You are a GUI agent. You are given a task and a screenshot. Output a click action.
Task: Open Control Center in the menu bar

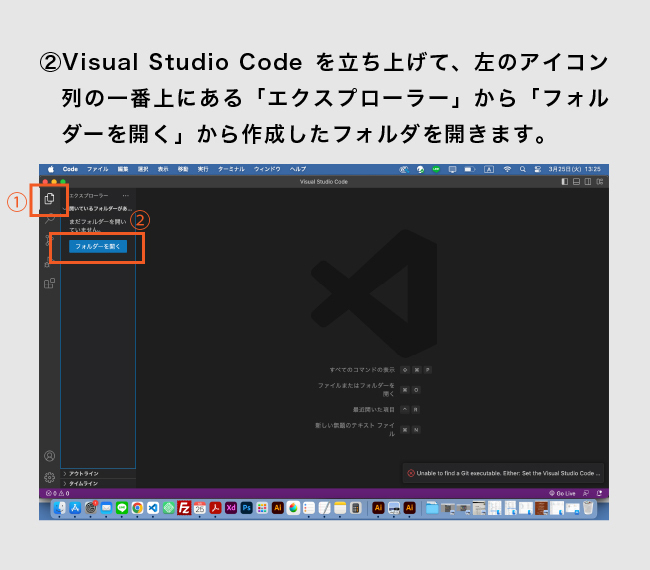pos(538,169)
